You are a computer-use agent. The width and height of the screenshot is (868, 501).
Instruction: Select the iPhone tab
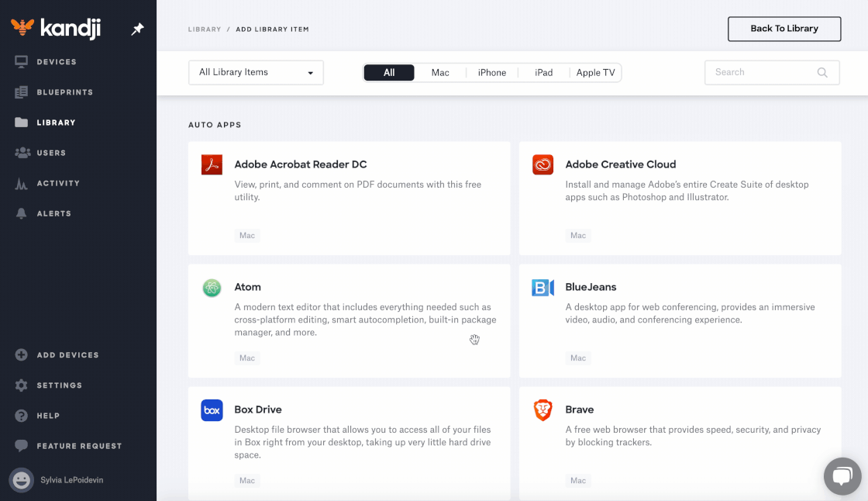[x=491, y=71]
